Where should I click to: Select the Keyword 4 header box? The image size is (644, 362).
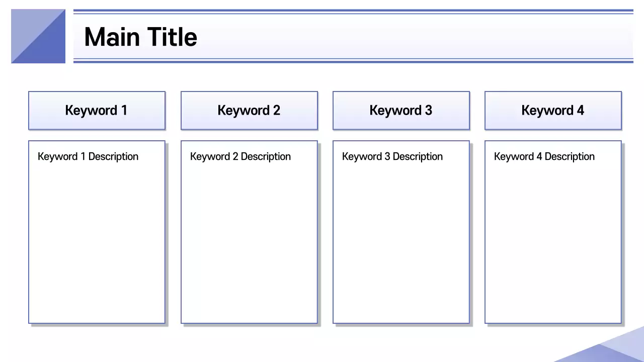pos(553,111)
